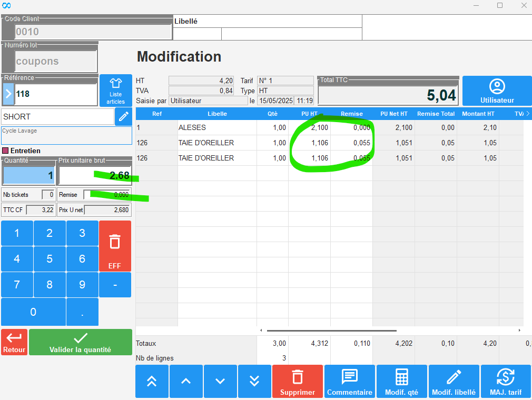This screenshot has width=532, height=400.
Task: Sort by the Remise column header
Action: (x=351, y=114)
